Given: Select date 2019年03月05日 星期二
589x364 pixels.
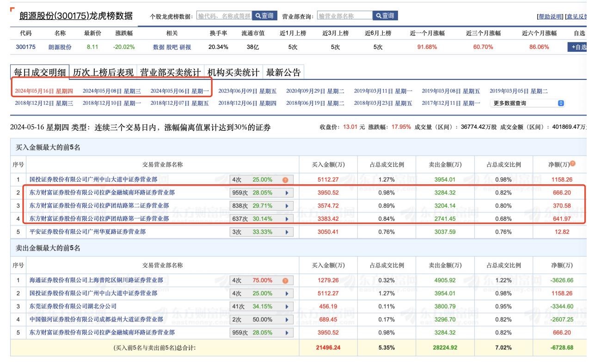Looking at the screenshot, I should tap(519, 91).
